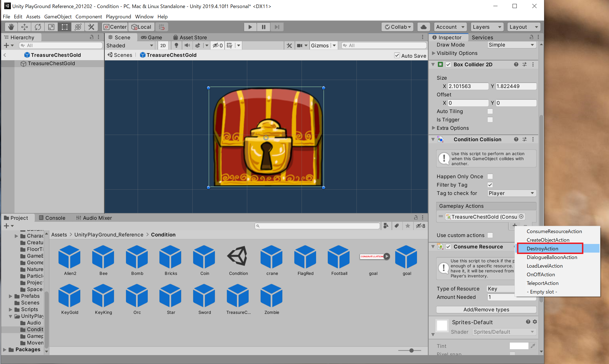Viewport: 609px width, 364px height.
Task: Enable the Is Trigger checkbox
Action: pyautogui.click(x=490, y=119)
